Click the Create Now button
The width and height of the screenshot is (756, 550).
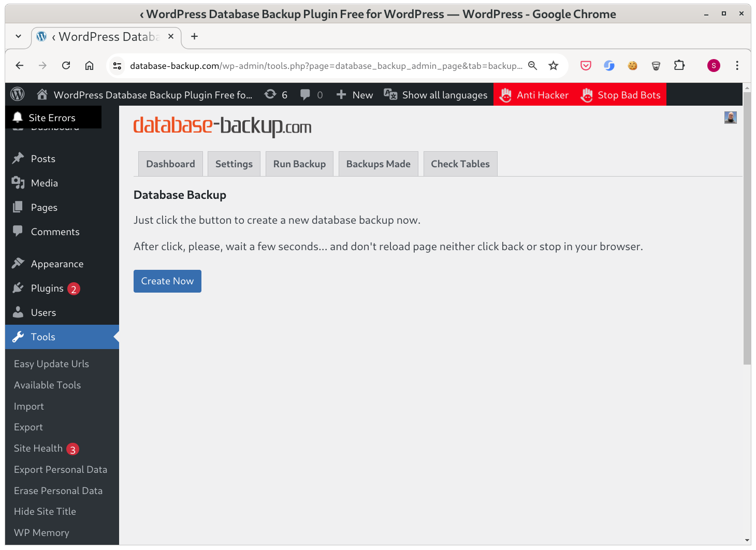pos(167,281)
